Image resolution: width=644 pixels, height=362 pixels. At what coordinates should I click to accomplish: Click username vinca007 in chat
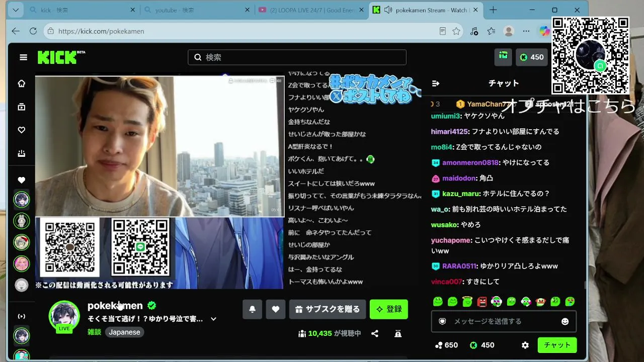point(447,282)
